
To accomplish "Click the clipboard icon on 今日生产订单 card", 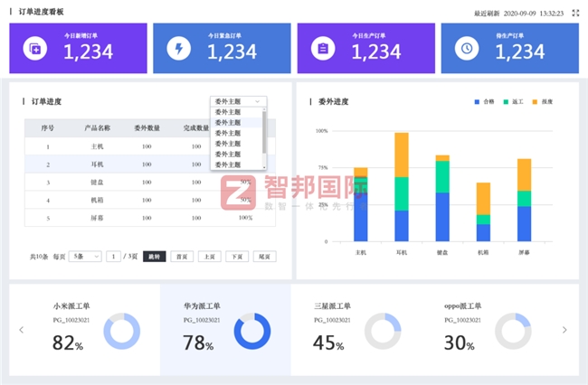I will [x=323, y=48].
